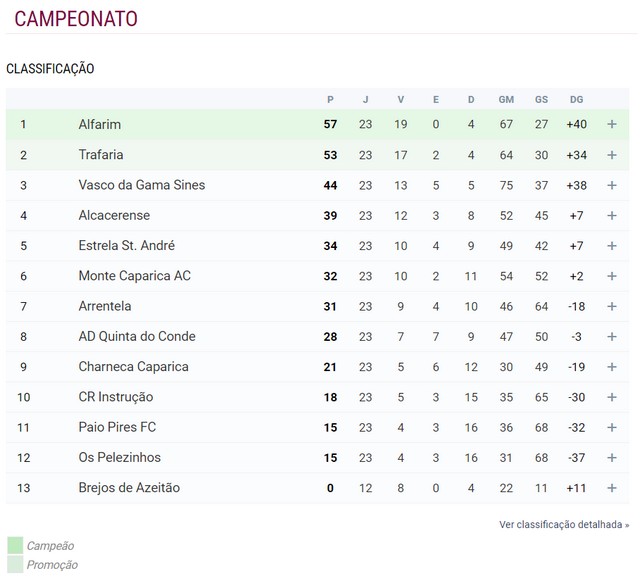Select the Alfarim team name
Screen dimensions: 640x581
point(100,124)
